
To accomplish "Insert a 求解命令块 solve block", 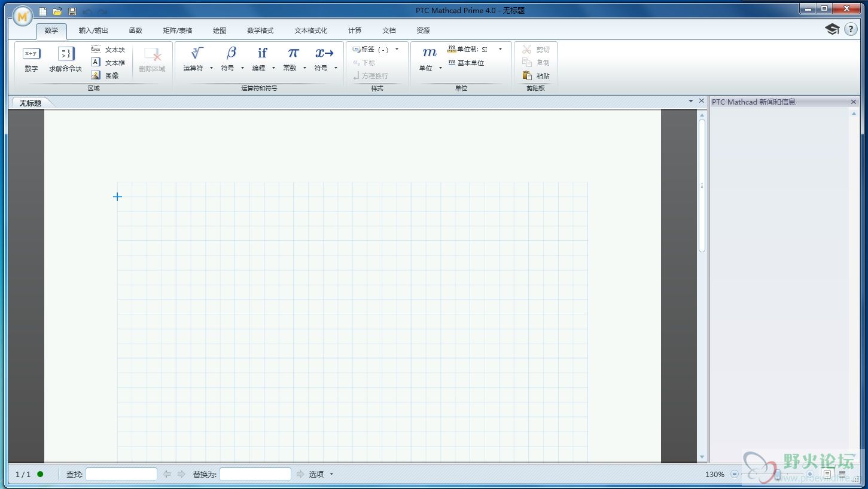I will (x=65, y=60).
